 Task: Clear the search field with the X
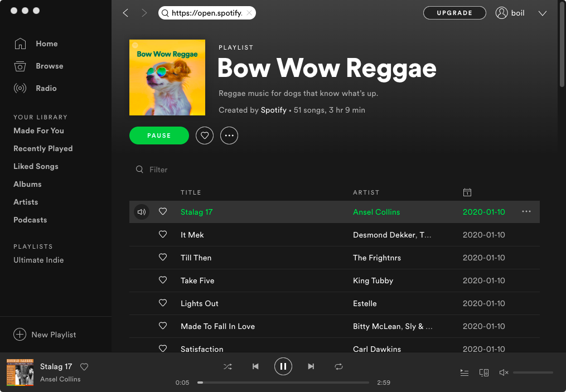click(249, 13)
